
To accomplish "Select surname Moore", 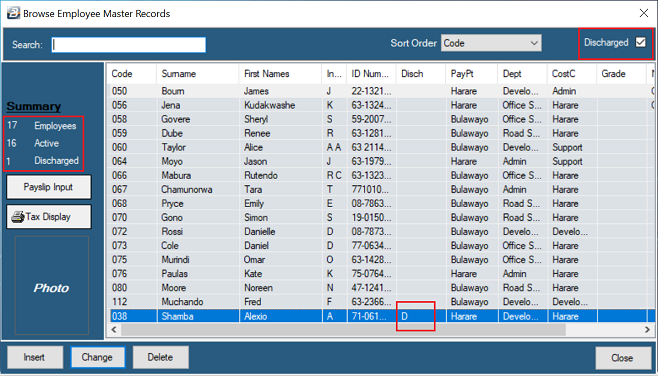I will (174, 288).
